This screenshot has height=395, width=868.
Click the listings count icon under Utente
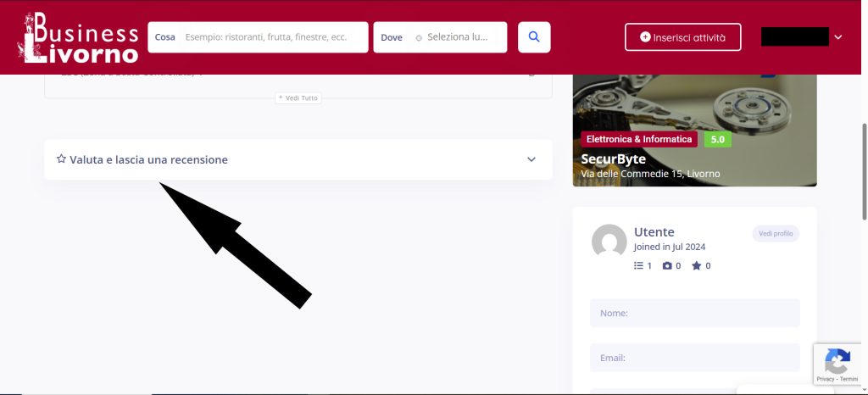click(x=638, y=265)
